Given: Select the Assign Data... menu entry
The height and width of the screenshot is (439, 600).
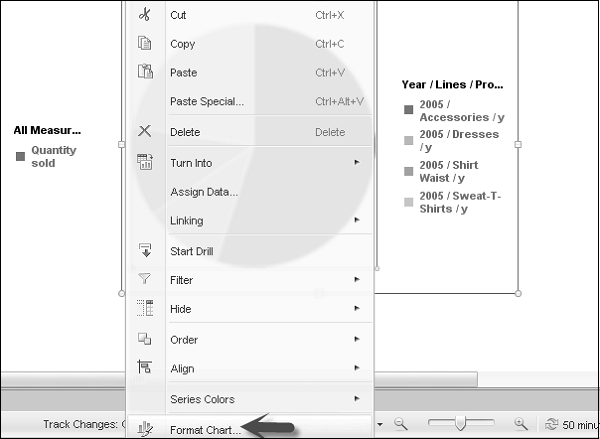Looking at the screenshot, I should [204, 191].
